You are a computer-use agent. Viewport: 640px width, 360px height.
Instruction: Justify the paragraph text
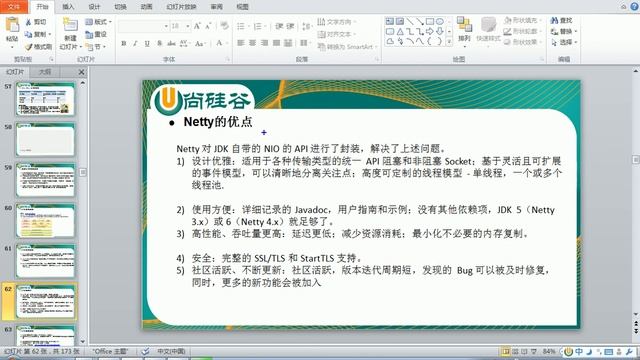click(276, 43)
